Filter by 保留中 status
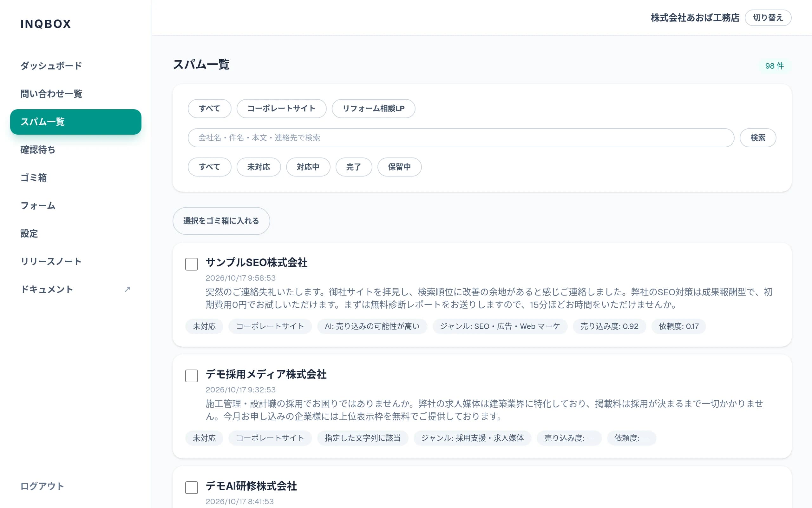Viewport: 812px width, 508px height. (x=399, y=167)
